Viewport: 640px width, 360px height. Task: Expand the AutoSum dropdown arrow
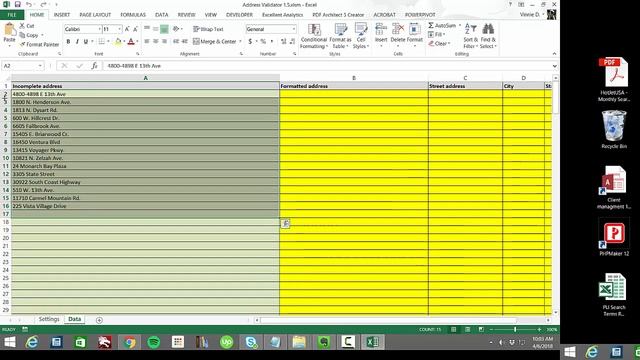(459, 25)
